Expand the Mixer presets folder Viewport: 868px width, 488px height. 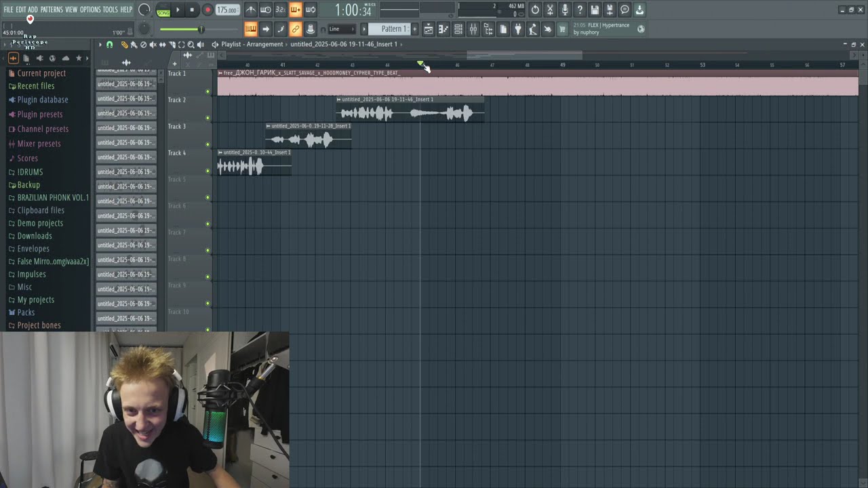39,144
